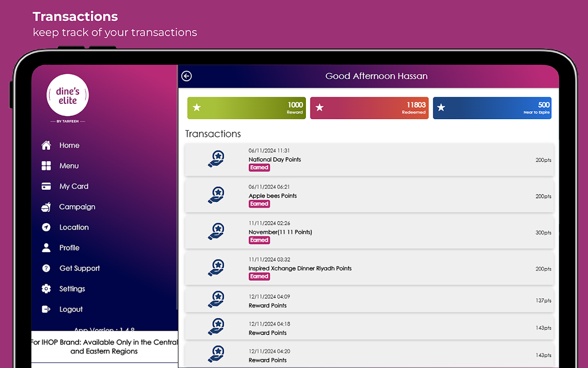
Task: Click Earned badge under November(11 11 Points)
Action: pos(259,240)
